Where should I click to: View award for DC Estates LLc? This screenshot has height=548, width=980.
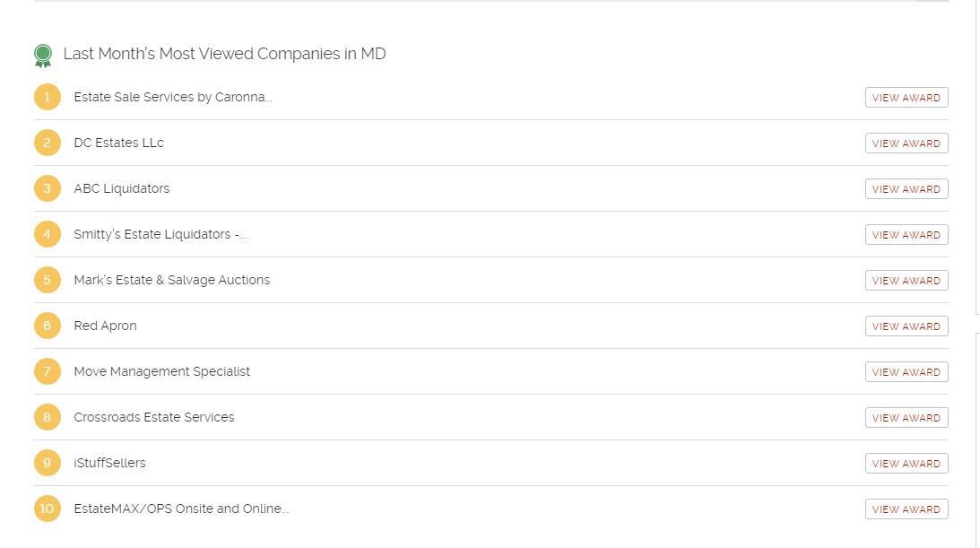906,144
